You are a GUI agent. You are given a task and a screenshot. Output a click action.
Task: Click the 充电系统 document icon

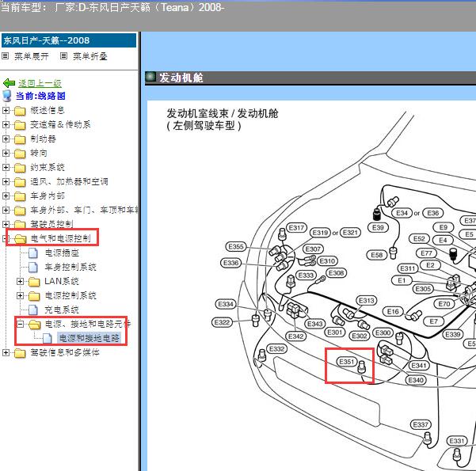pyautogui.click(x=33, y=310)
